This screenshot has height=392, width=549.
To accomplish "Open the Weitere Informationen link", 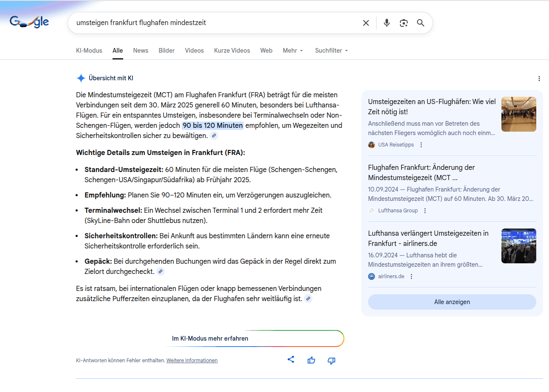I will point(191,360).
